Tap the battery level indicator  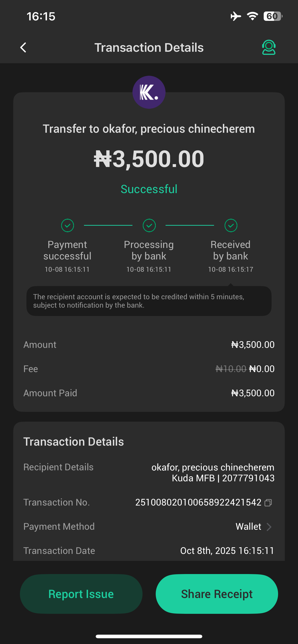[x=273, y=16]
